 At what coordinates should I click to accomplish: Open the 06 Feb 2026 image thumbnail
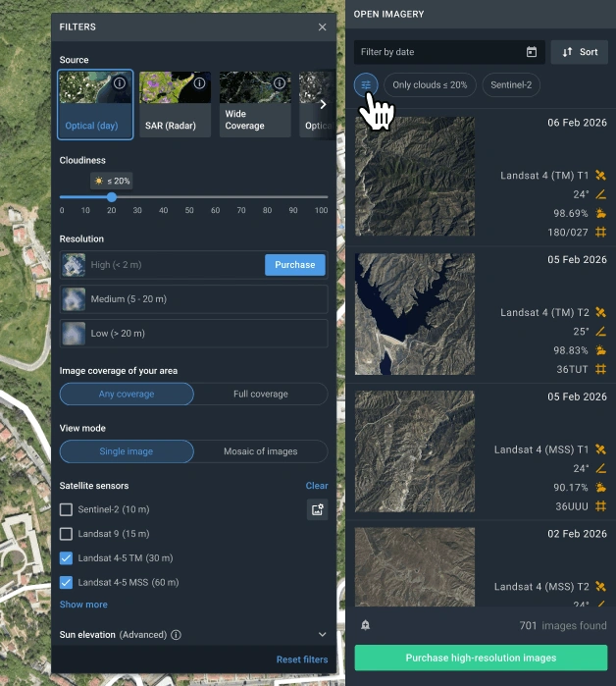click(x=415, y=177)
